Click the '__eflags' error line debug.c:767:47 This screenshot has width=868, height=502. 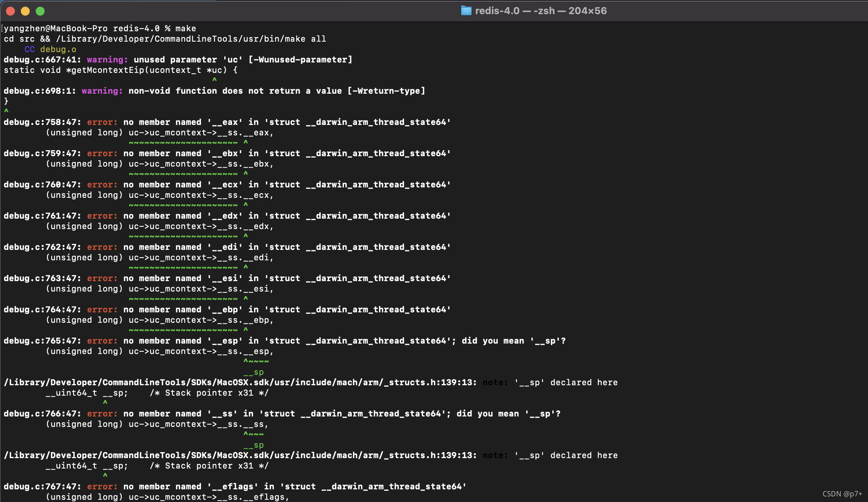234,487
